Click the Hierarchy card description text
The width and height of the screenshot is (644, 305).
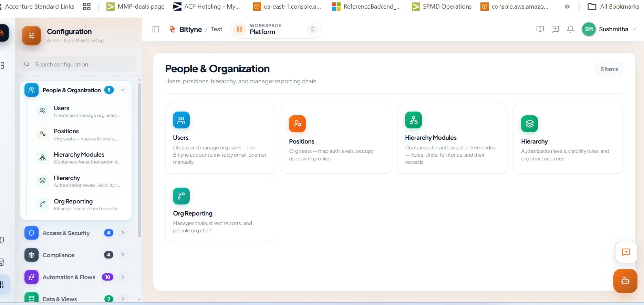565,155
